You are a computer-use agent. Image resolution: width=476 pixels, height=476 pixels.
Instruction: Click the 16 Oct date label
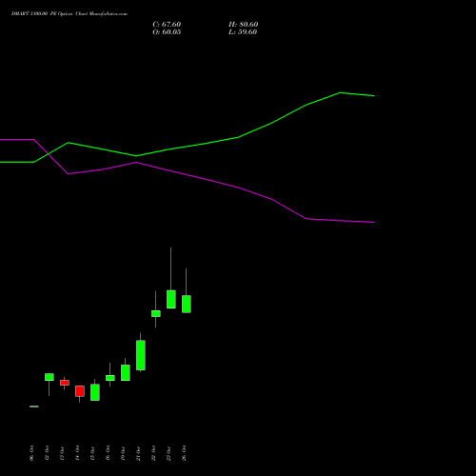[x=108, y=453]
